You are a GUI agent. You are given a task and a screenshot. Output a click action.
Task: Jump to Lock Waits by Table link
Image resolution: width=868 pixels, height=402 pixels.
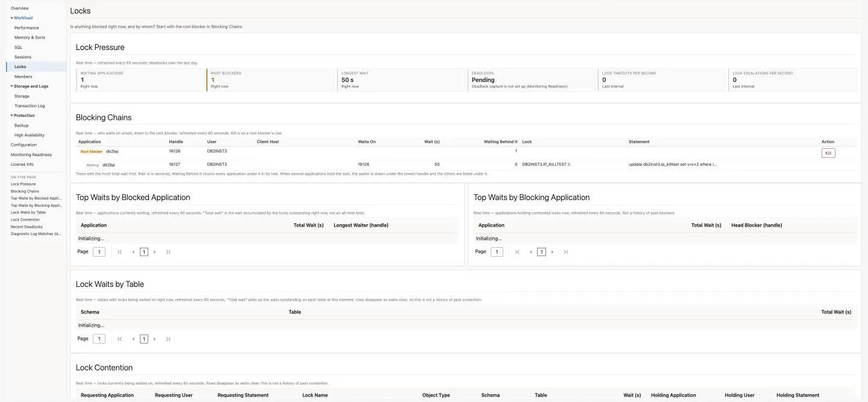point(28,212)
